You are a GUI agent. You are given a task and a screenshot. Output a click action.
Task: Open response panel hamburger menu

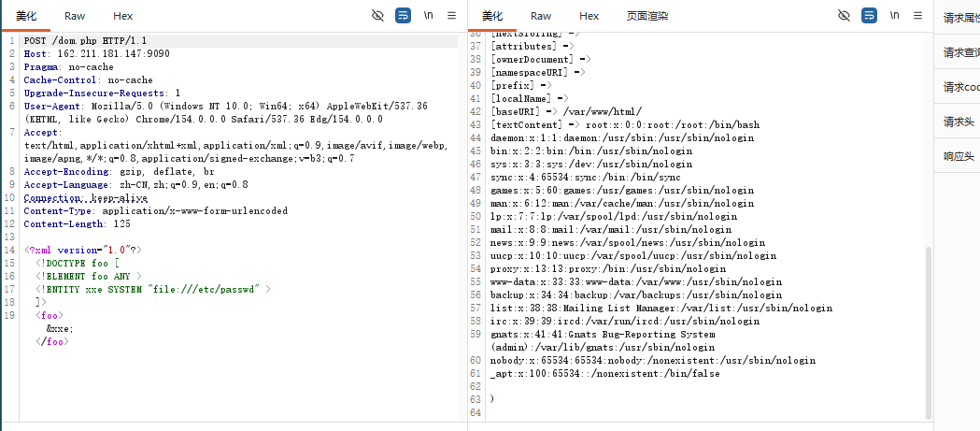(x=918, y=16)
